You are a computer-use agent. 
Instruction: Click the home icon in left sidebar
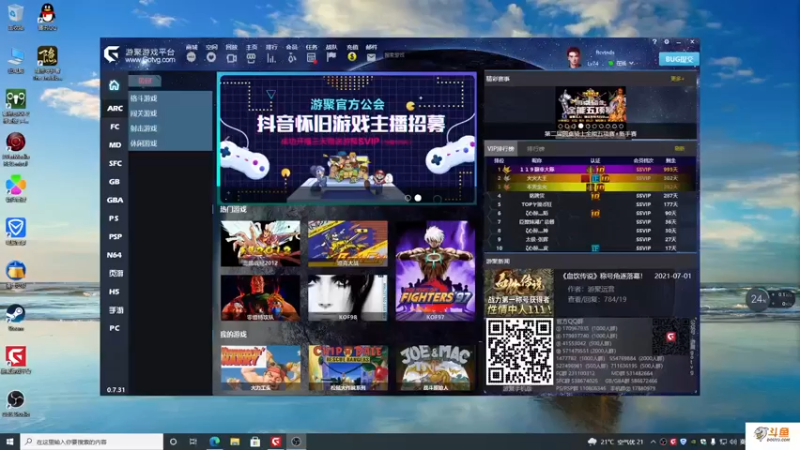(x=114, y=85)
